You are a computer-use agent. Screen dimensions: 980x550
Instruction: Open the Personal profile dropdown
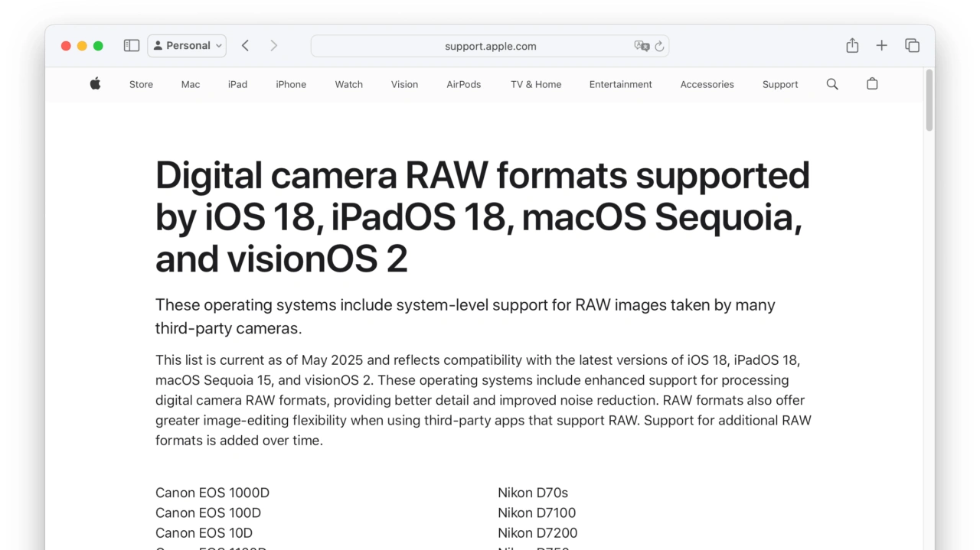coord(187,46)
